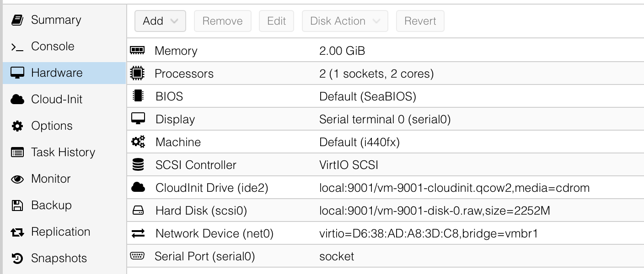Click the Network Device arrows icon
Image resolution: width=644 pixels, height=274 pixels.
138,233
